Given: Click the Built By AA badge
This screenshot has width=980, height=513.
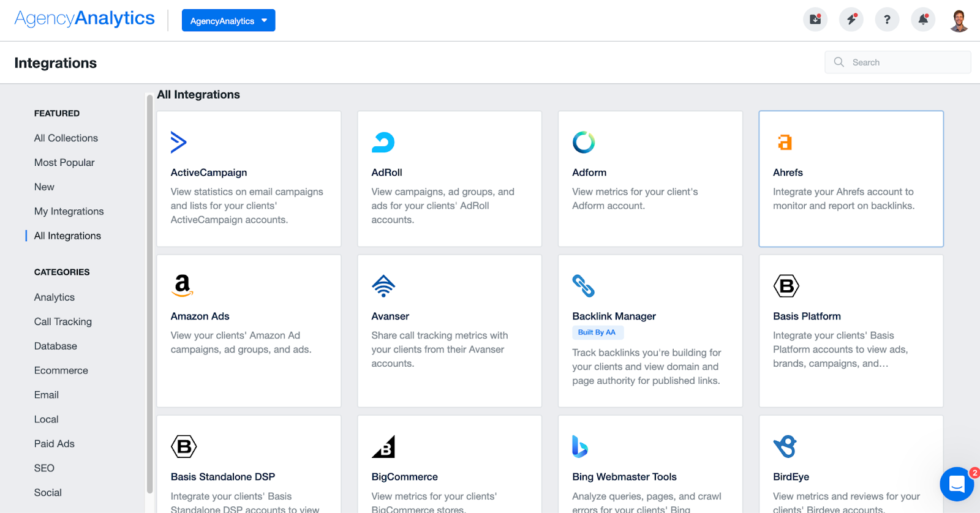Looking at the screenshot, I should [598, 332].
